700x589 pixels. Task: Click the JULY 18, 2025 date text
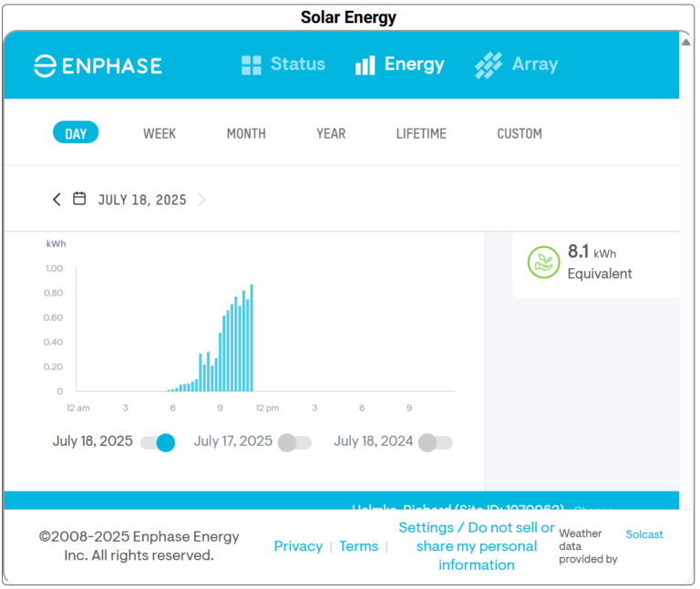142,200
